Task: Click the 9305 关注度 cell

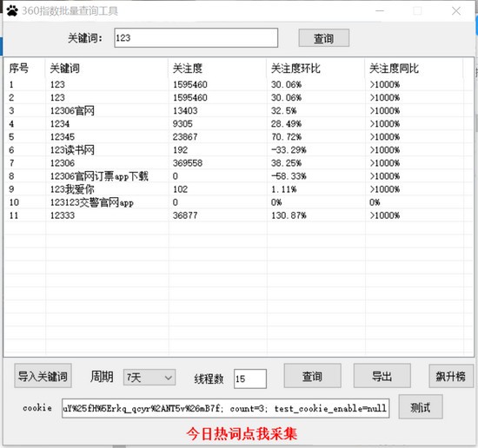Action: pyautogui.click(x=183, y=123)
